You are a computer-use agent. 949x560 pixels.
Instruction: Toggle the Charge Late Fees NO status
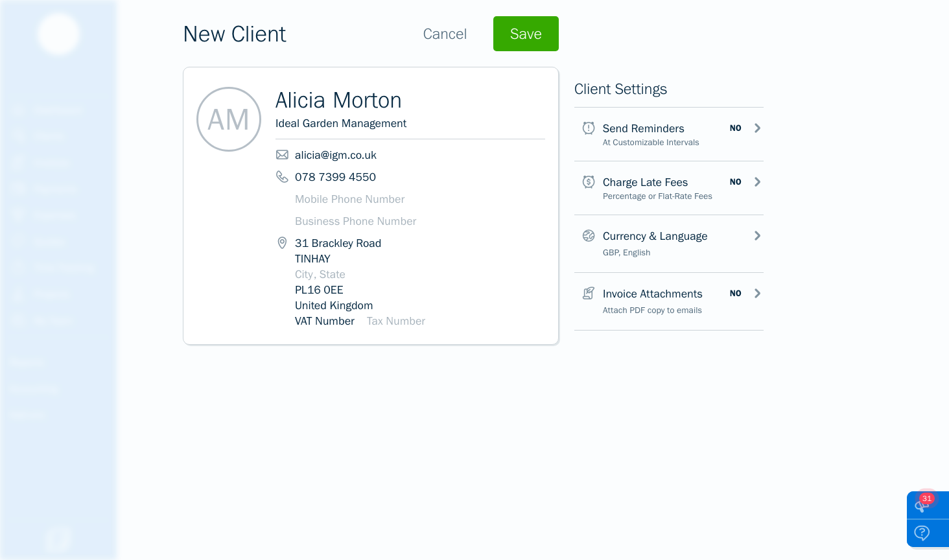coord(735,182)
